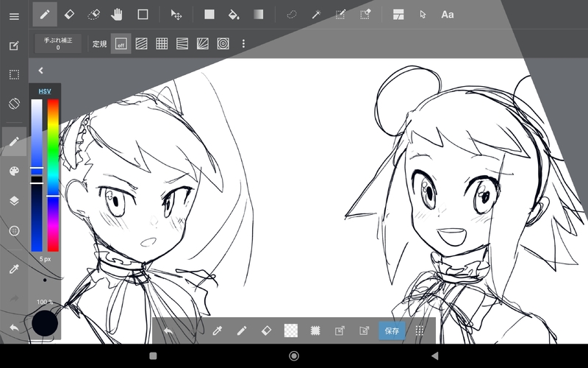Select the dotted-outline eraser tool
The image size is (588, 368).
tap(93, 14)
